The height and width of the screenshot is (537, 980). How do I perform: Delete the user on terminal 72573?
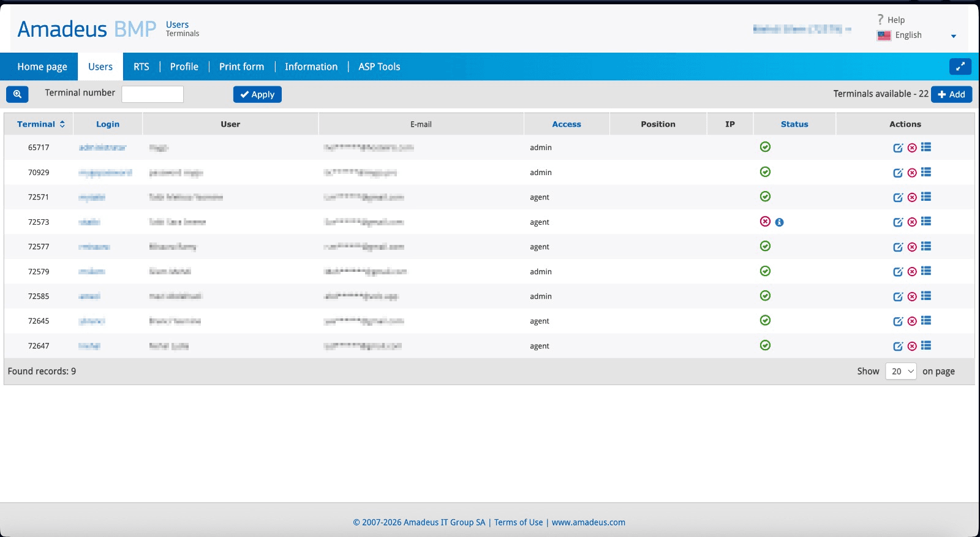912,222
